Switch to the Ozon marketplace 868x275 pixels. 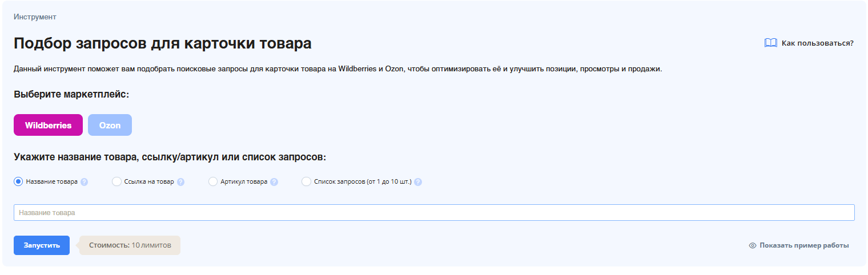pyautogui.click(x=110, y=125)
